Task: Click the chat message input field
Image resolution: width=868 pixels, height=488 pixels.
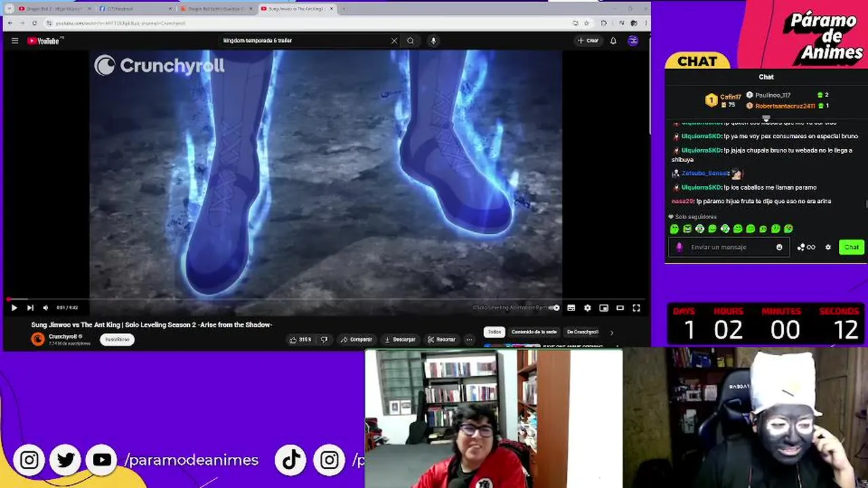Action: point(730,247)
